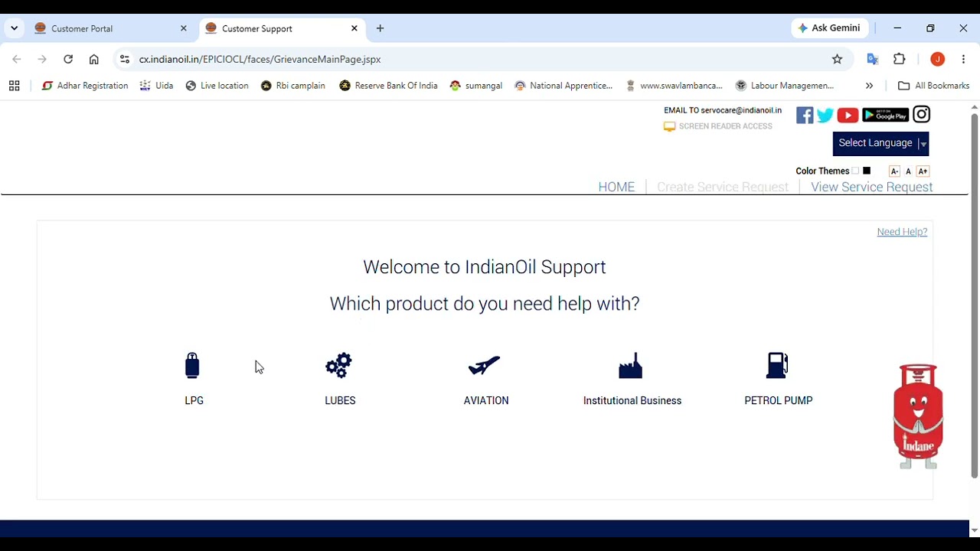Switch to the Customer Portal tab
Viewport: 980px width, 551px height.
pyautogui.click(x=111, y=28)
